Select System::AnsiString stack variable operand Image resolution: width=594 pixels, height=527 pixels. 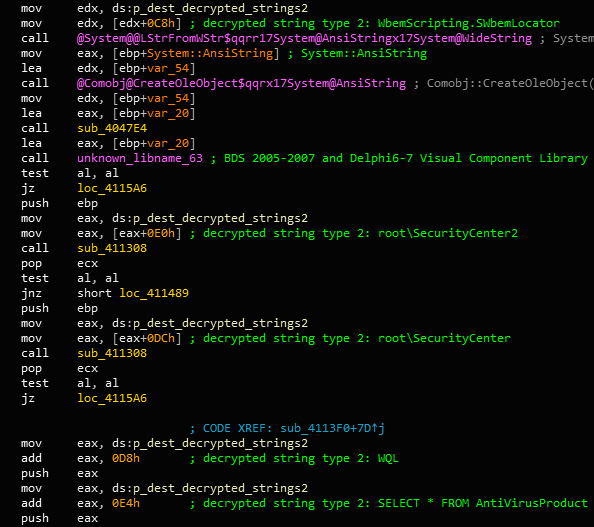(210, 53)
